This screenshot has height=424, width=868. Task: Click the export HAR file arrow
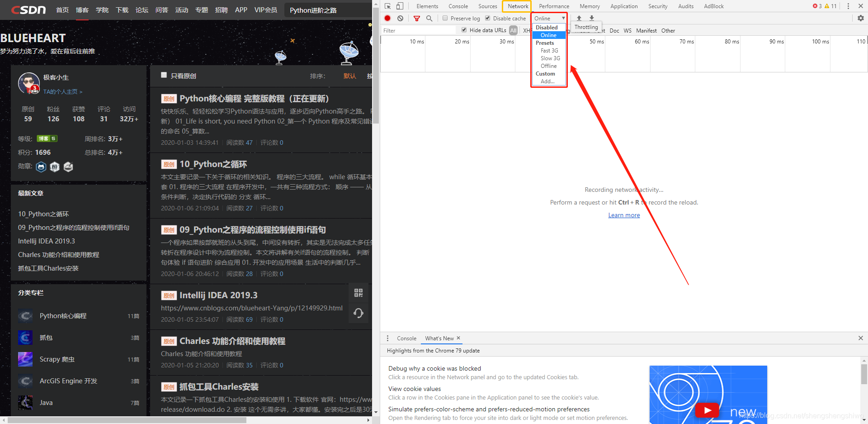(x=591, y=18)
